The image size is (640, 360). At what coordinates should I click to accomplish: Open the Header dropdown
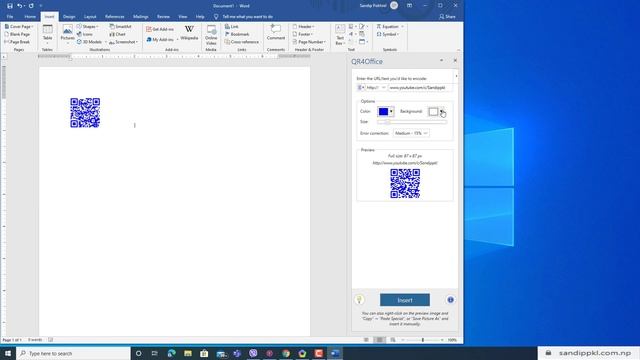coord(303,27)
